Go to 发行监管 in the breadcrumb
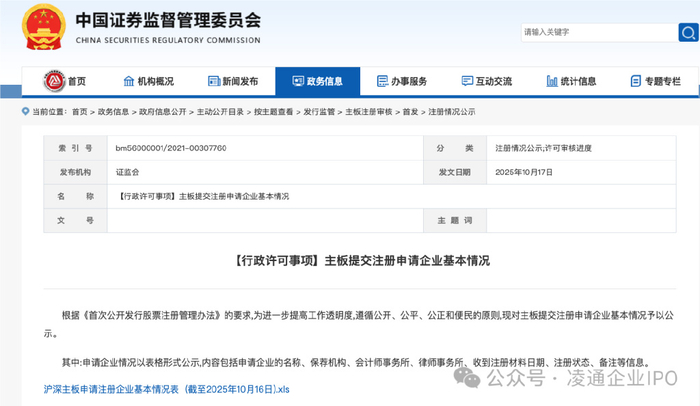 point(319,112)
